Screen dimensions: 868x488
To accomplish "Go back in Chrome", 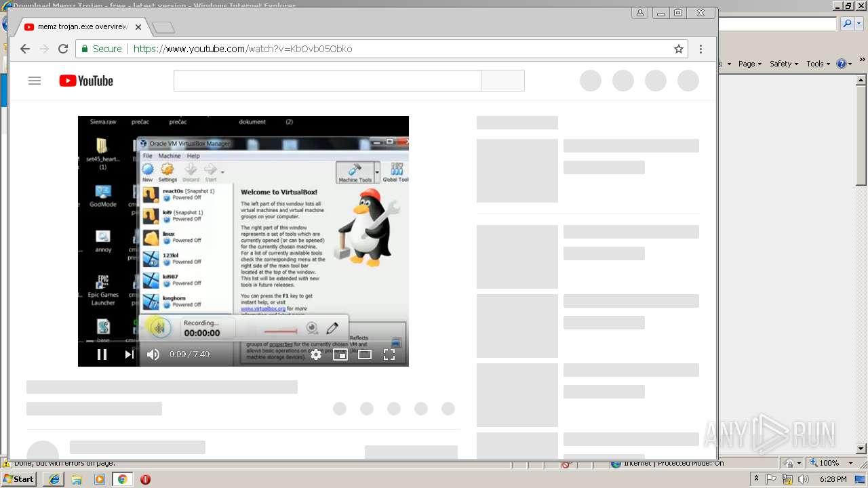I will tap(25, 49).
